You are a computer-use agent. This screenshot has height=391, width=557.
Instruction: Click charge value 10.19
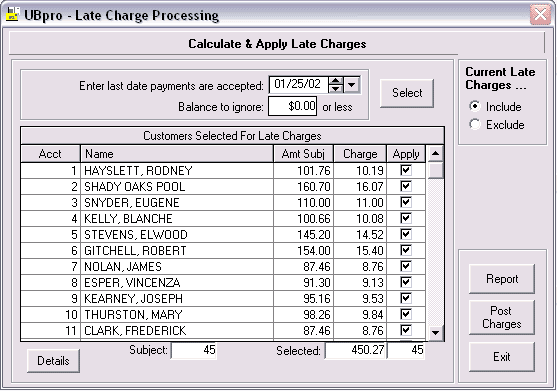360,170
